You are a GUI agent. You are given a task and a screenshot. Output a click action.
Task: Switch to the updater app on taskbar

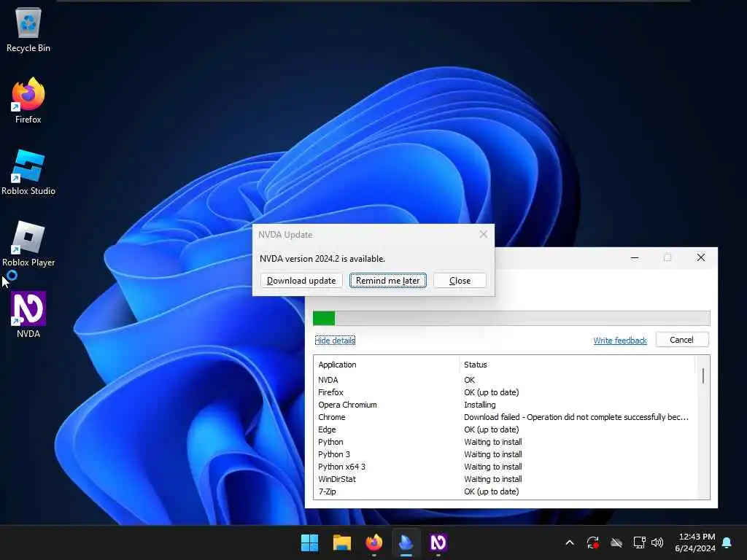point(406,542)
